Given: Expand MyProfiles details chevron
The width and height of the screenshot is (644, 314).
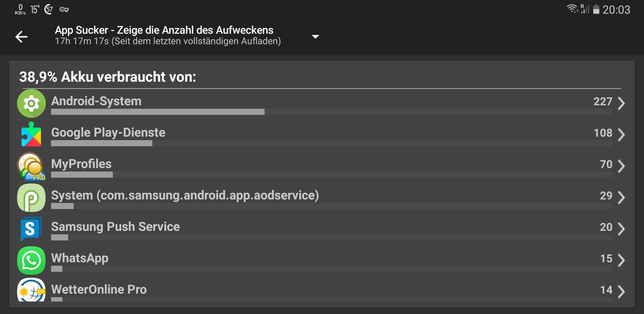Looking at the screenshot, I should click(x=621, y=166).
